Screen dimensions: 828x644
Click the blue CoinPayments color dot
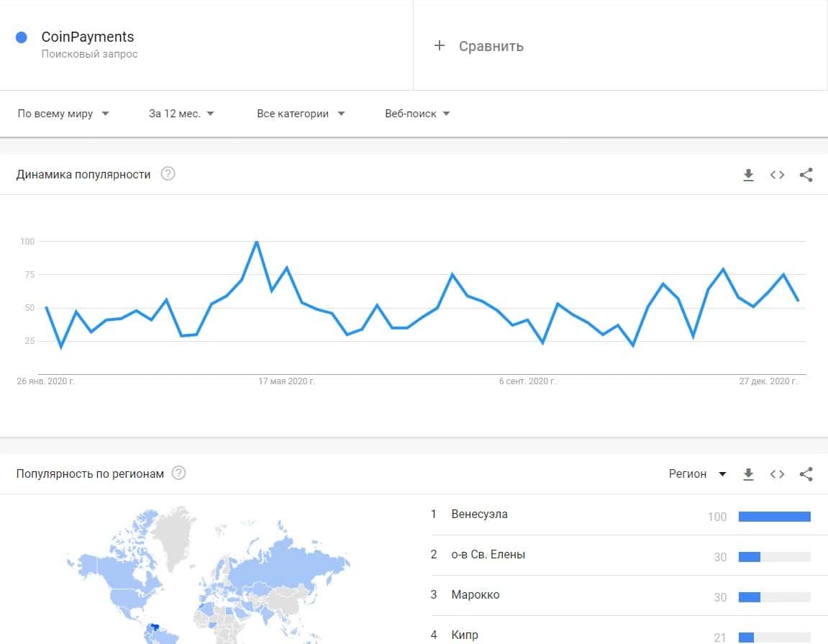click(x=22, y=37)
